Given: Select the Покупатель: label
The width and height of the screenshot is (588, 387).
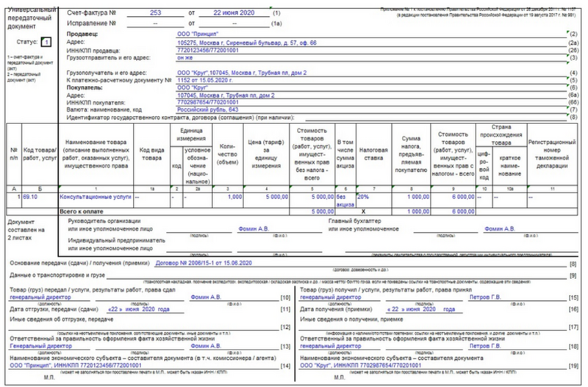Looking at the screenshot, I should 85,87.
